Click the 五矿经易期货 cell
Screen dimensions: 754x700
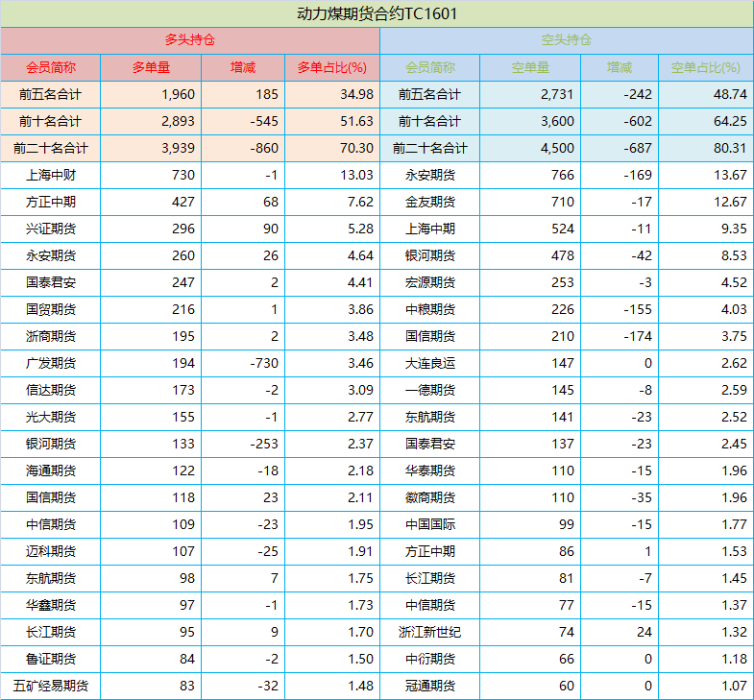[x=51, y=686]
